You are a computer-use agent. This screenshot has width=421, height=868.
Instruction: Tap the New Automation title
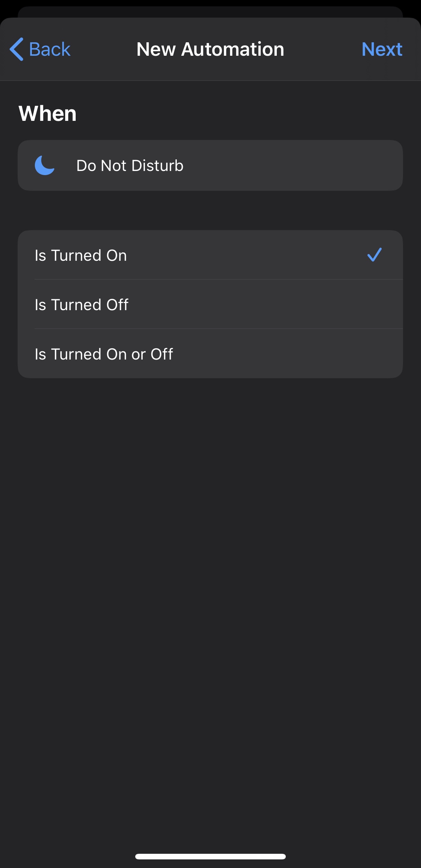coord(210,49)
